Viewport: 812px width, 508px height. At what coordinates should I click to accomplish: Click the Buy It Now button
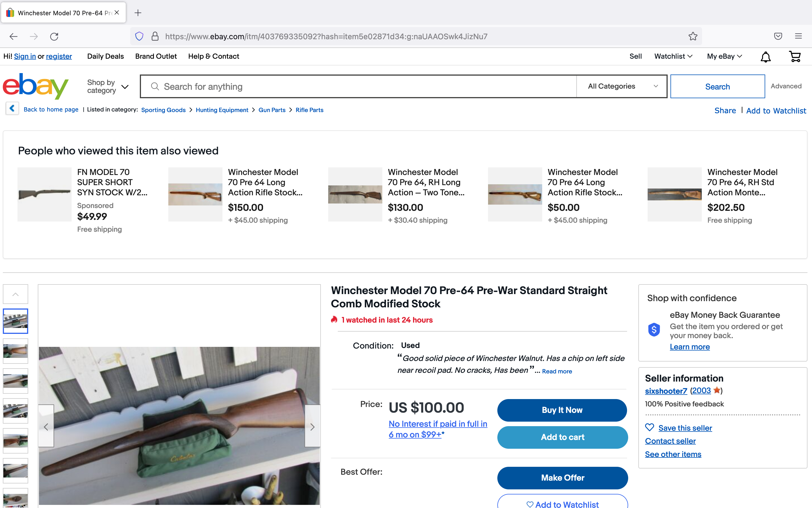point(562,410)
